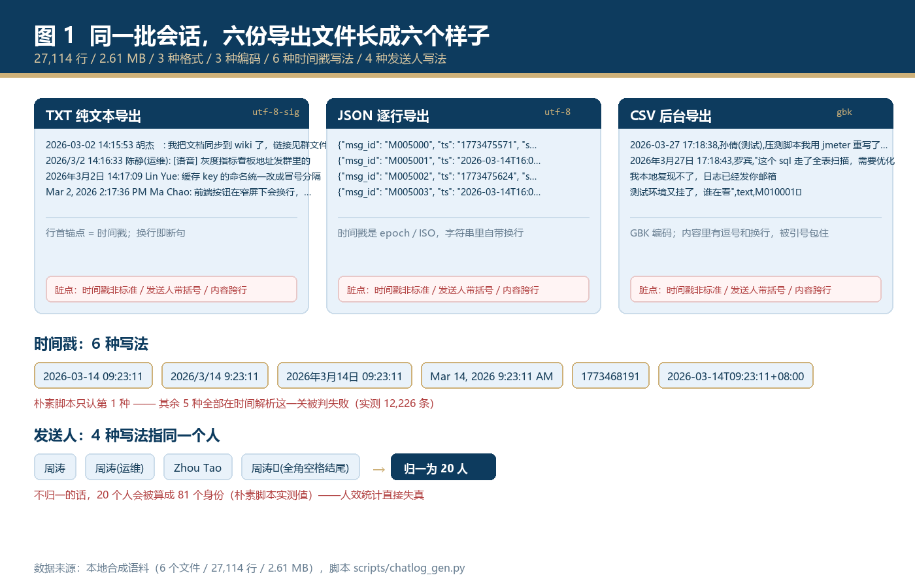Select the "周涛(运维)" sender chip
Screen dimensions: 915x588
coord(120,467)
